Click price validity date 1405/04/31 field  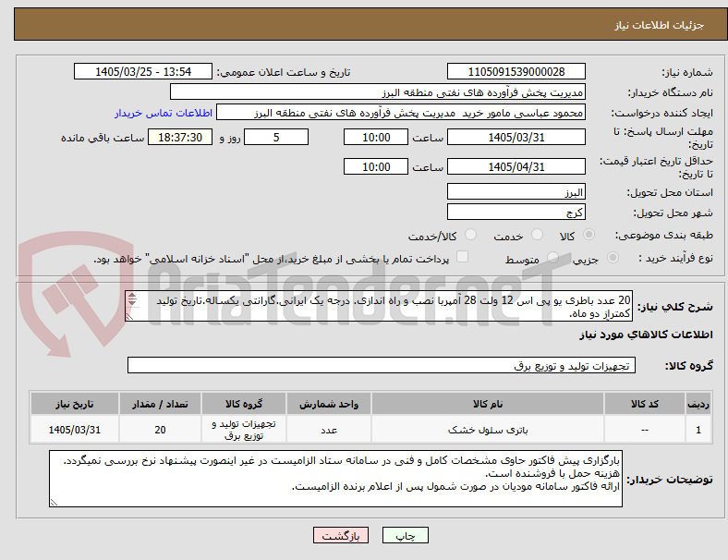(516, 166)
